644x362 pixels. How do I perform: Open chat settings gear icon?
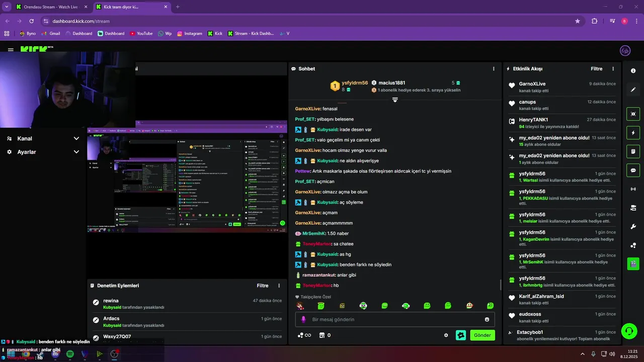tap(446, 335)
